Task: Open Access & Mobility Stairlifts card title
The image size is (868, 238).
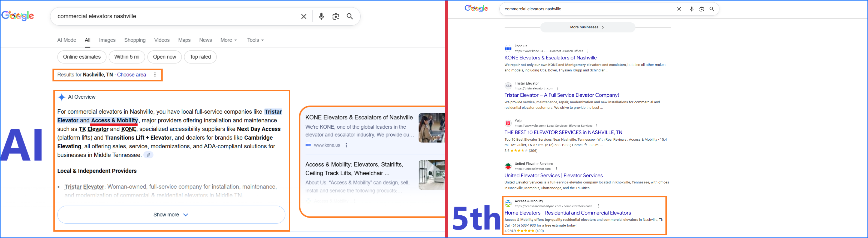Action: (x=354, y=169)
